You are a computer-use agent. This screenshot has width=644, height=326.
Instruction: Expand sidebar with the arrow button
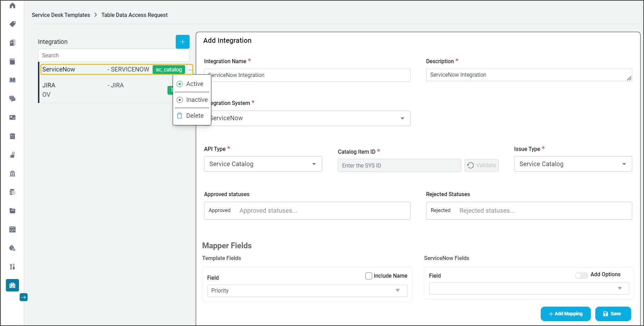[23, 297]
